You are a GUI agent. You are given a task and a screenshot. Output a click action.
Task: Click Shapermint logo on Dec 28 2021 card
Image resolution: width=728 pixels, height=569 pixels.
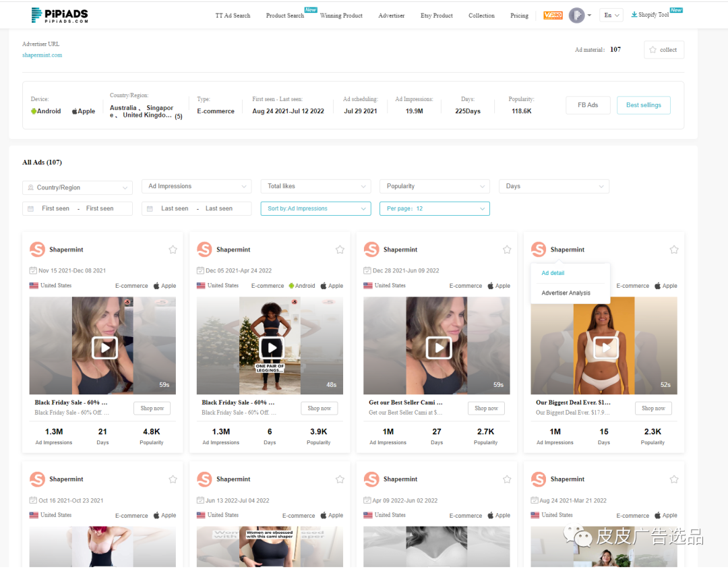coord(371,249)
